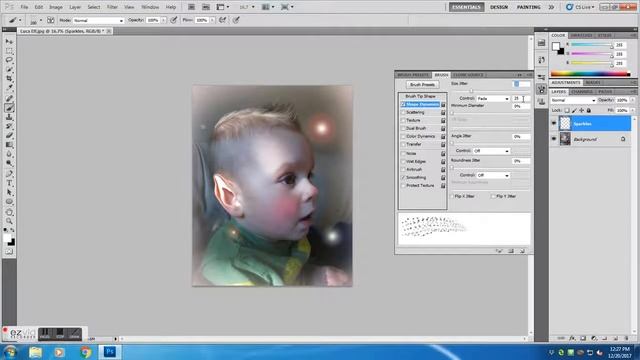Image resolution: width=640 pixels, height=360 pixels.
Task: Click the Brush Presets button
Action: (x=422, y=84)
